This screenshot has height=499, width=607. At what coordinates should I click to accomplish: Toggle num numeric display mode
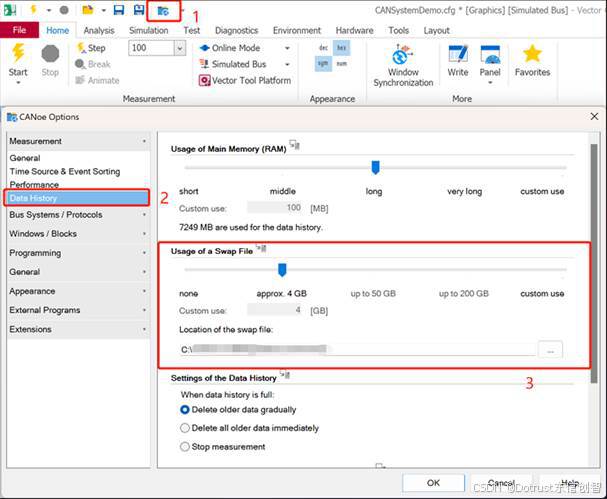tap(341, 64)
